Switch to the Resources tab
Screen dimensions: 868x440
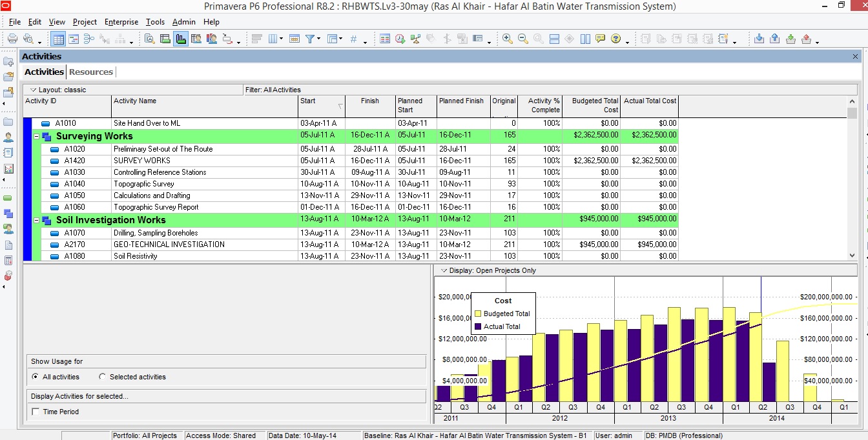click(x=91, y=72)
